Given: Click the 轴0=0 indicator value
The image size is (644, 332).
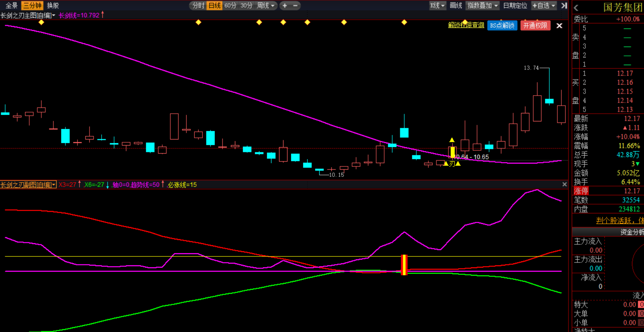Looking at the screenshot, I should coord(121,185).
